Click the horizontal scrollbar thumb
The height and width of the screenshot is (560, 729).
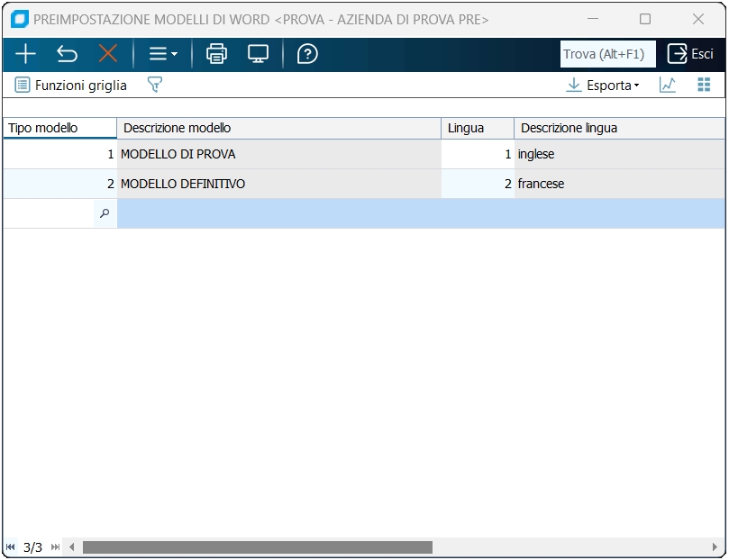258,547
